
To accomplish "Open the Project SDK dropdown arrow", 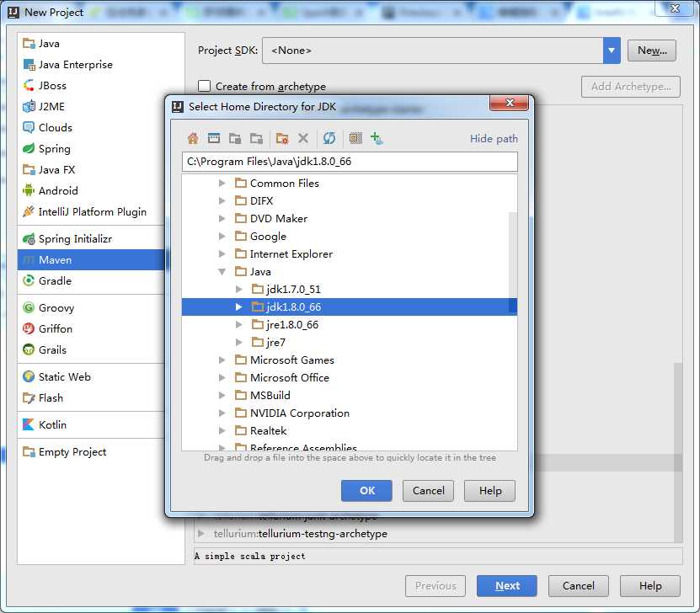I will click(612, 51).
